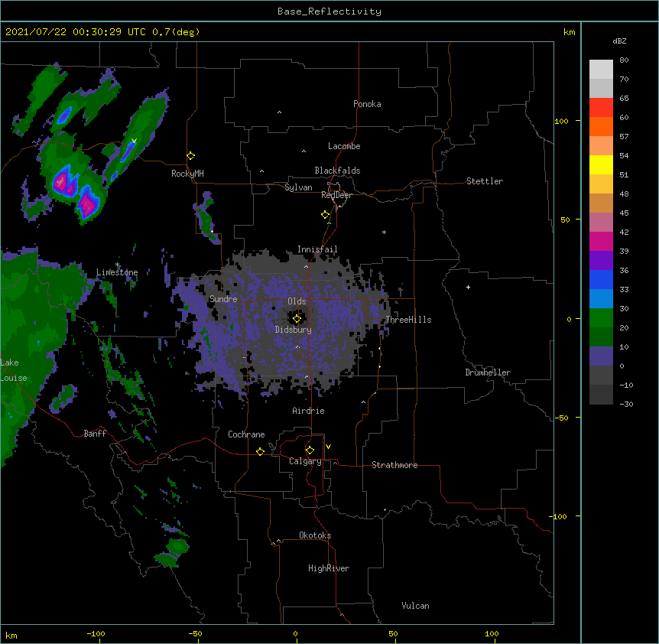This screenshot has width=659, height=644.
Task: Click the km unit label at bottom left
Action: point(11,635)
